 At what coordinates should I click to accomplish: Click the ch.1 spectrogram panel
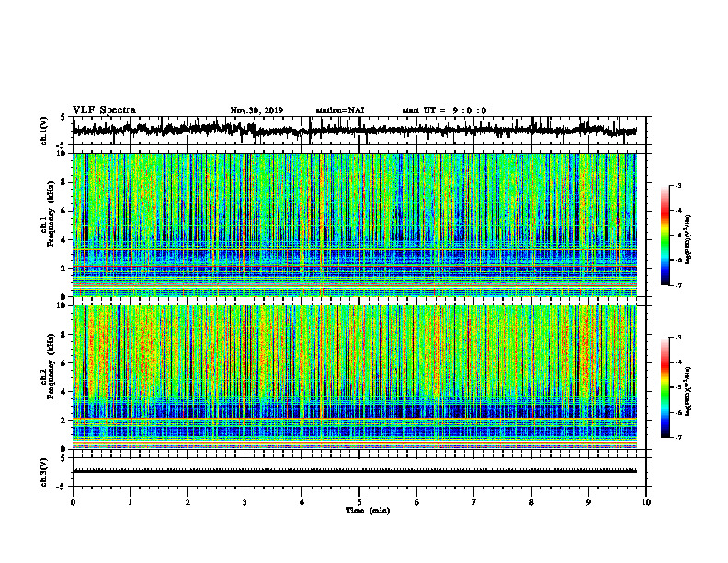click(354, 224)
